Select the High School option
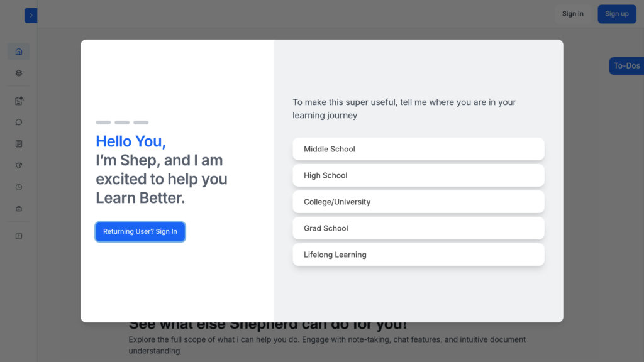The image size is (644, 362). [x=418, y=175]
